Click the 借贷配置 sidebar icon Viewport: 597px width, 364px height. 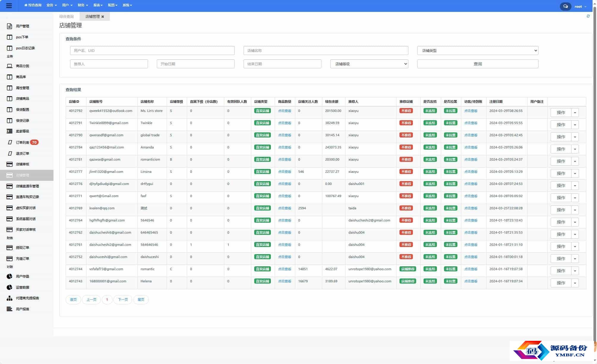point(10,110)
